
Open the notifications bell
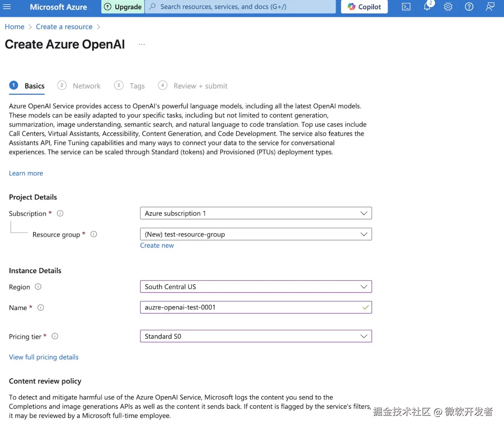pos(427,6)
